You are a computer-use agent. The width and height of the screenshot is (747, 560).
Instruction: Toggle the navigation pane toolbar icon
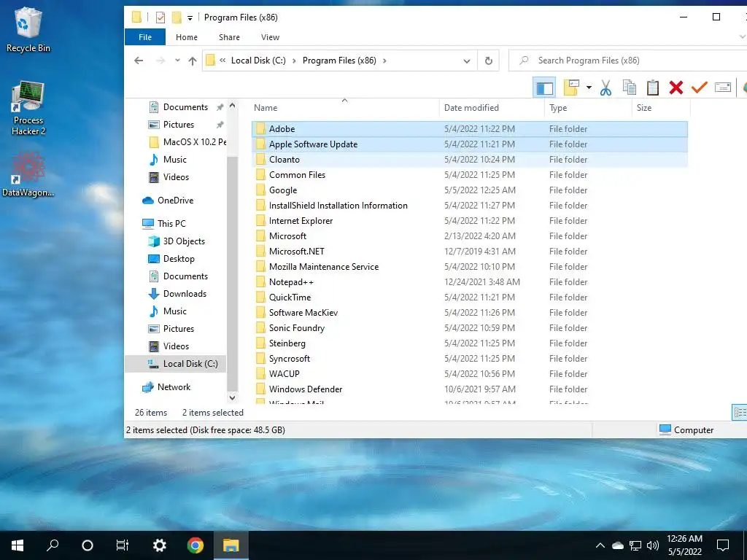544,87
